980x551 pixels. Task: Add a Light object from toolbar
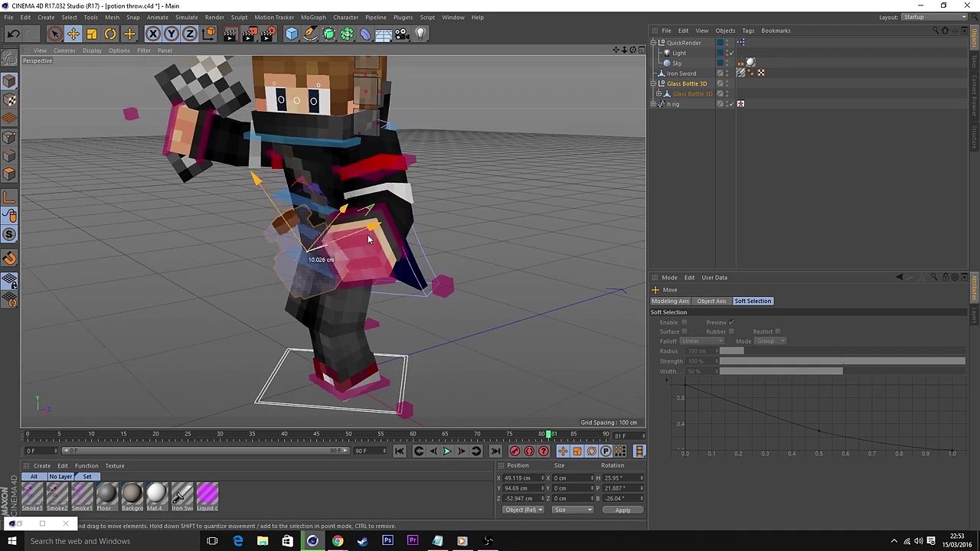420,34
